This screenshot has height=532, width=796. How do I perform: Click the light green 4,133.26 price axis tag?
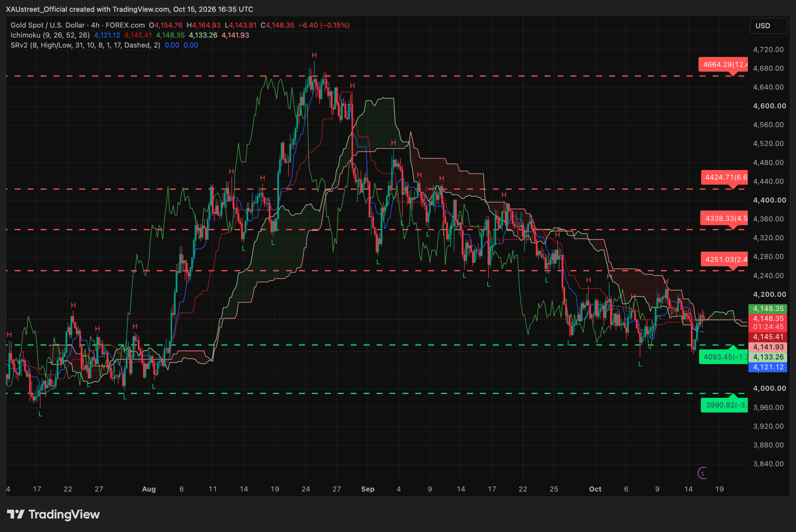[768, 357]
